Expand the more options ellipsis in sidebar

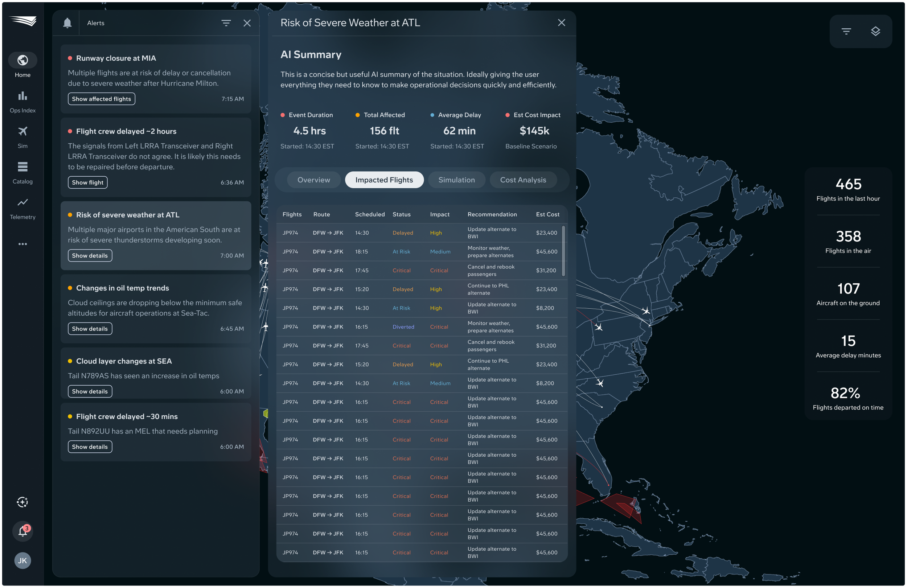click(x=22, y=244)
